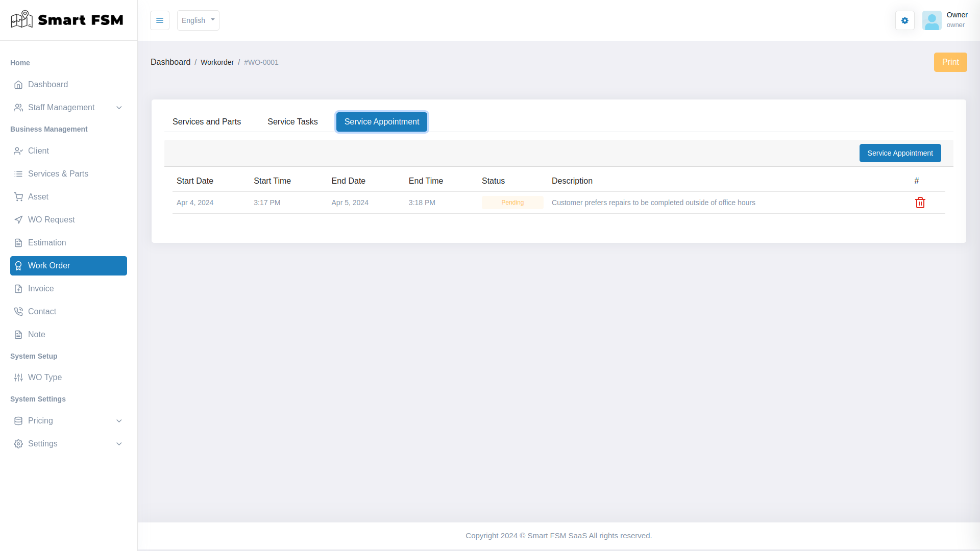Switch to the Services and Parts tab
The image size is (980, 551).
206,121
